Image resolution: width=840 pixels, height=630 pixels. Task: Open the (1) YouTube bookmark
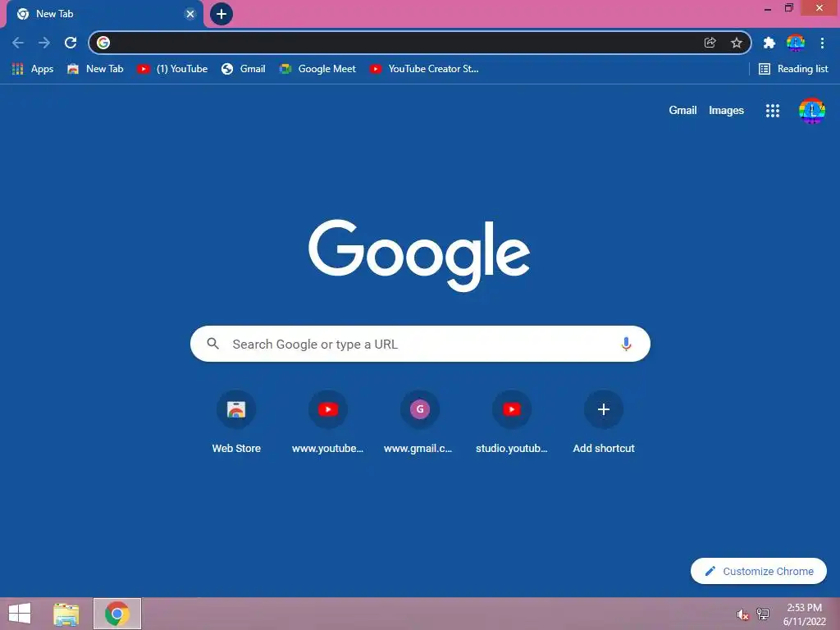point(172,69)
